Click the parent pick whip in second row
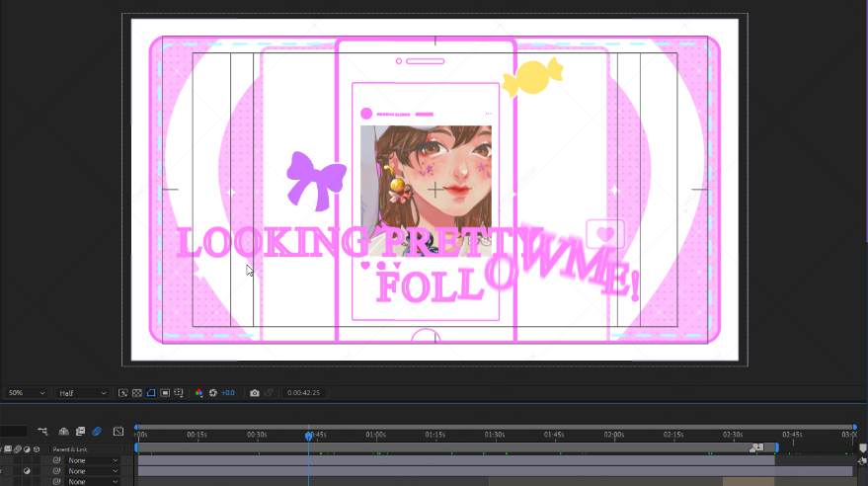Screen dimensions: 868x486 pyautogui.click(x=56, y=471)
